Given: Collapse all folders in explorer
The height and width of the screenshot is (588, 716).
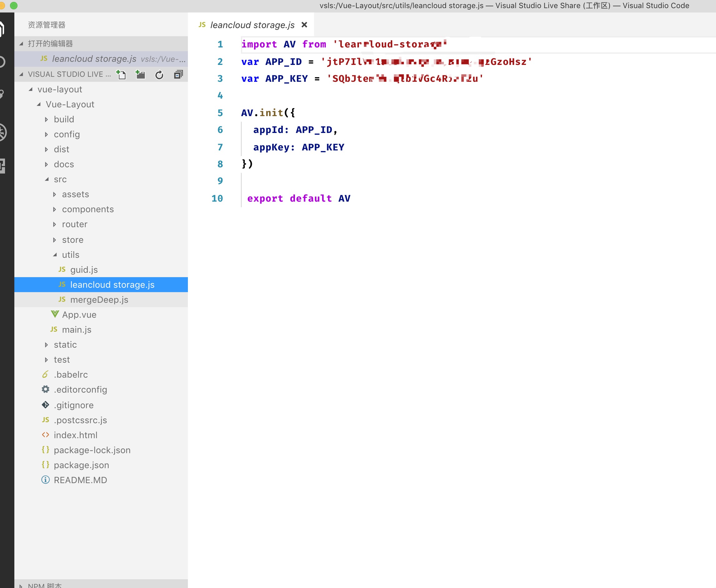Looking at the screenshot, I should pos(179,75).
